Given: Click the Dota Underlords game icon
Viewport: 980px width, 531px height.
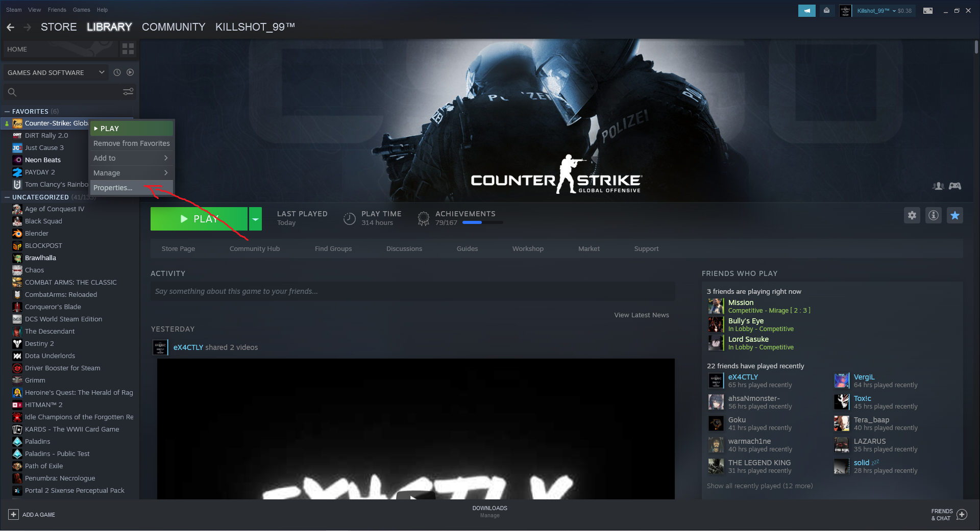Looking at the screenshot, I should pos(17,356).
